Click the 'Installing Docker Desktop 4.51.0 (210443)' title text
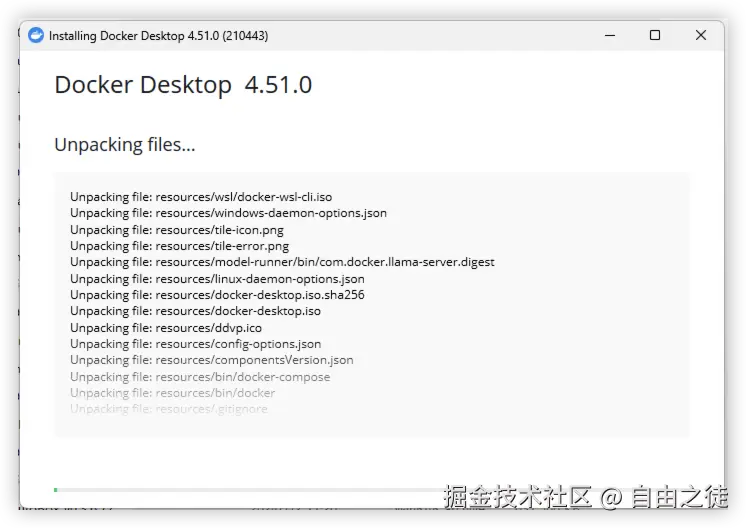 [158, 36]
